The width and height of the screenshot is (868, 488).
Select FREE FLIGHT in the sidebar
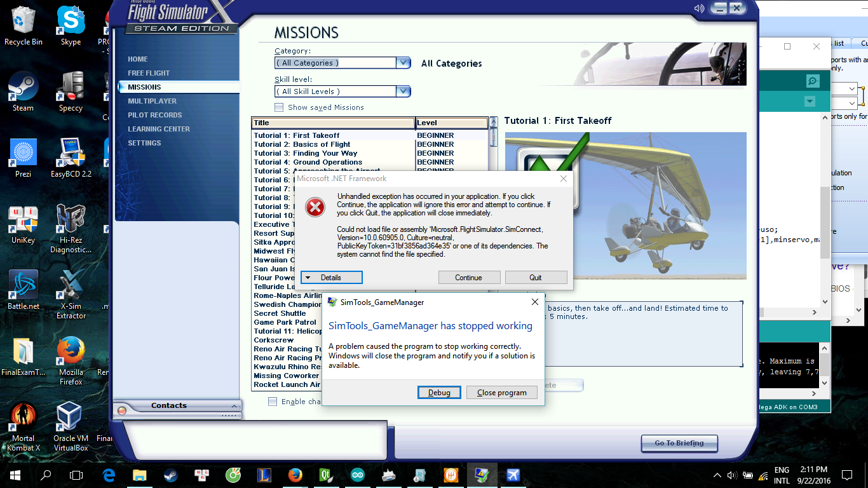click(149, 73)
